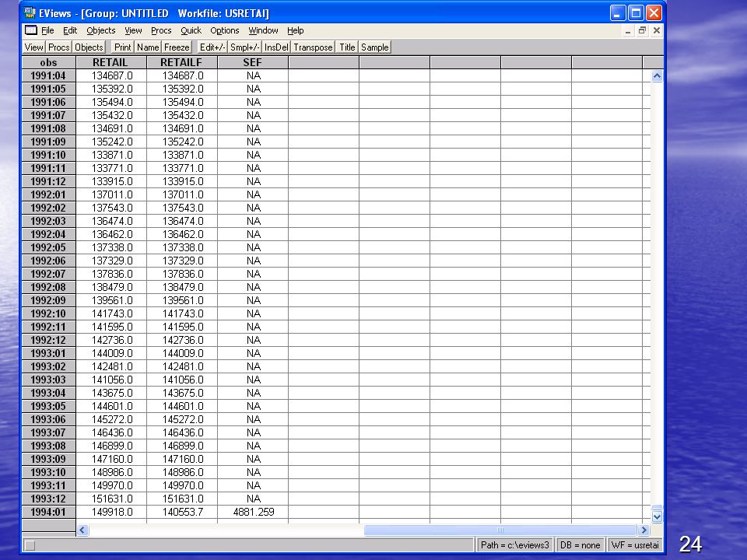Click the scroll down arrow

point(657,516)
